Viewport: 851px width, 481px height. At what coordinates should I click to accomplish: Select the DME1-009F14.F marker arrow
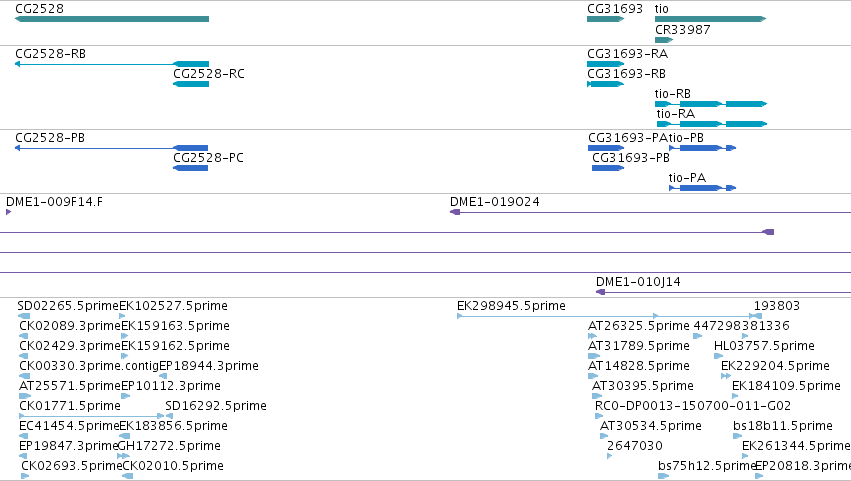(x=8, y=212)
